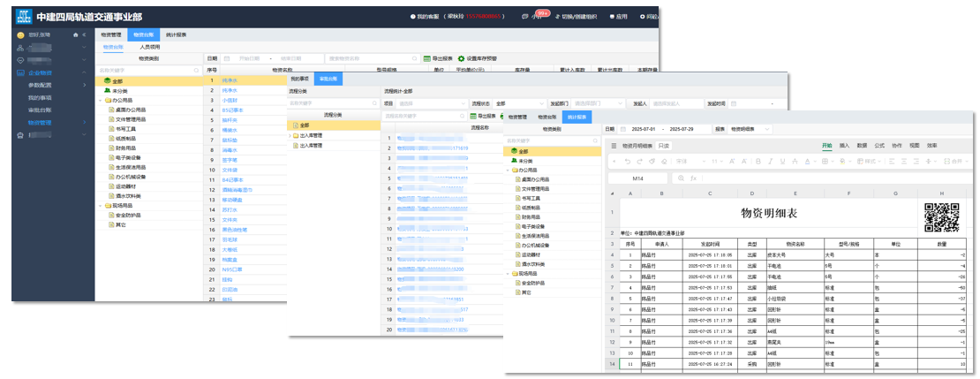Toggle italic in the spreadsheet toolbar
The width and height of the screenshot is (980, 379).
coord(770,162)
